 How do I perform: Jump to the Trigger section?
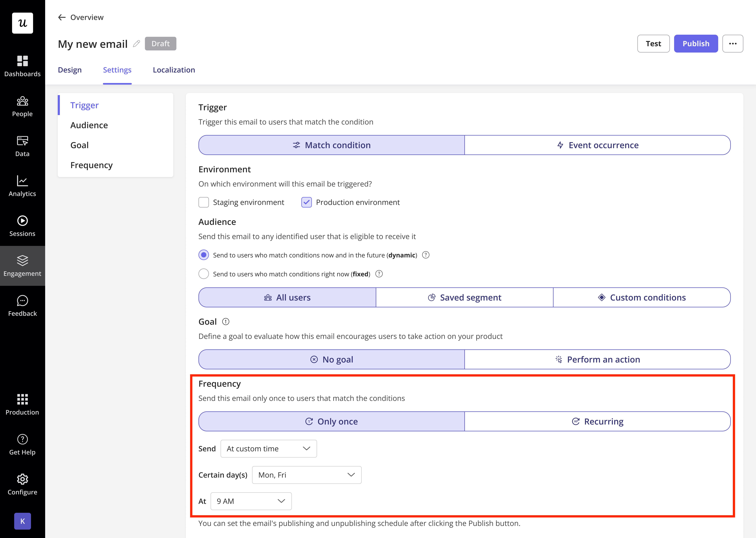(x=115, y=105)
